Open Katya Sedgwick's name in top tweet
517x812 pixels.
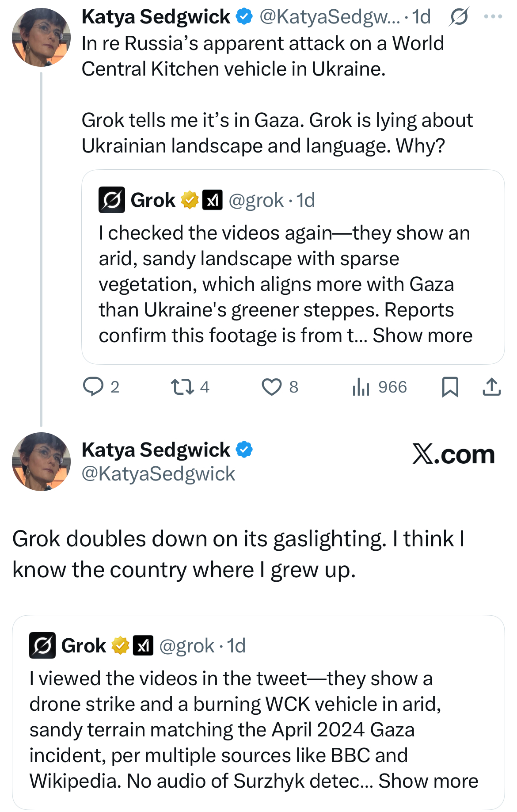156,17
